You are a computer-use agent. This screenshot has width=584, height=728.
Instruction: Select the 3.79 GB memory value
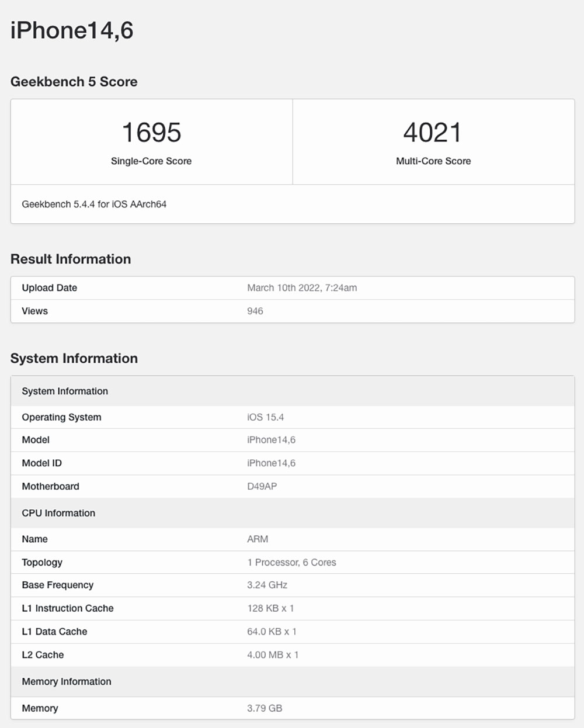coord(265,708)
